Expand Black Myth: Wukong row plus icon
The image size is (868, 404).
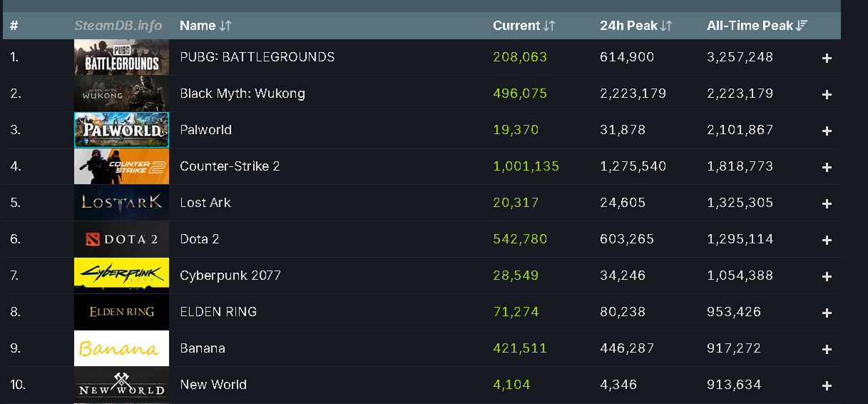(x=827, y=94)
